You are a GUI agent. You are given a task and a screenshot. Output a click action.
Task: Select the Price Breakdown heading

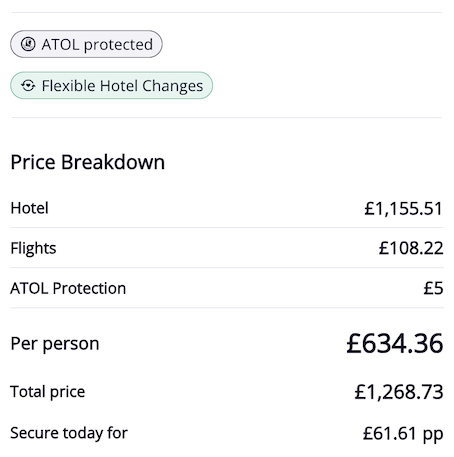[88, 162]
